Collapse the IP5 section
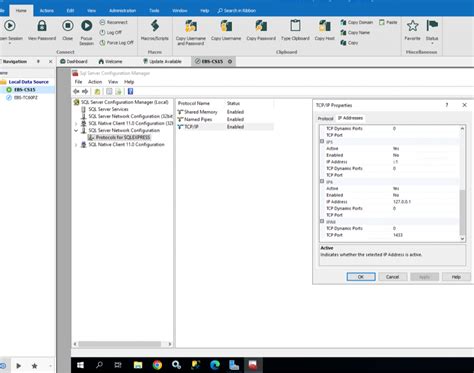 coord(322,141)
